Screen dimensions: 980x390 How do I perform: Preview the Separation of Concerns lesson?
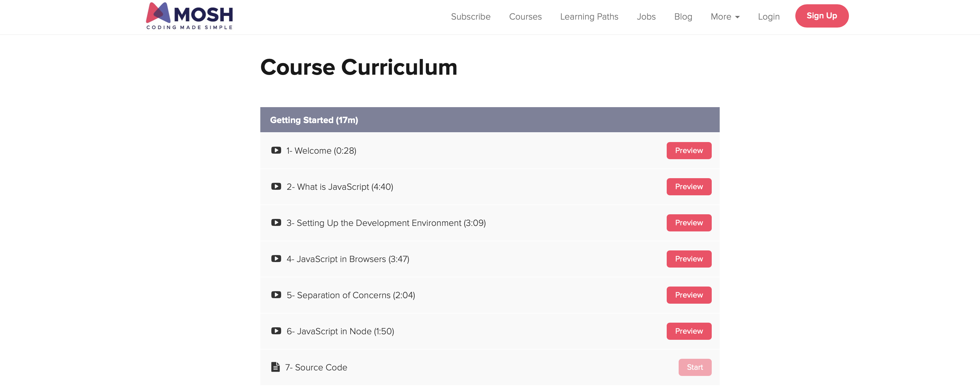[688, 295]
